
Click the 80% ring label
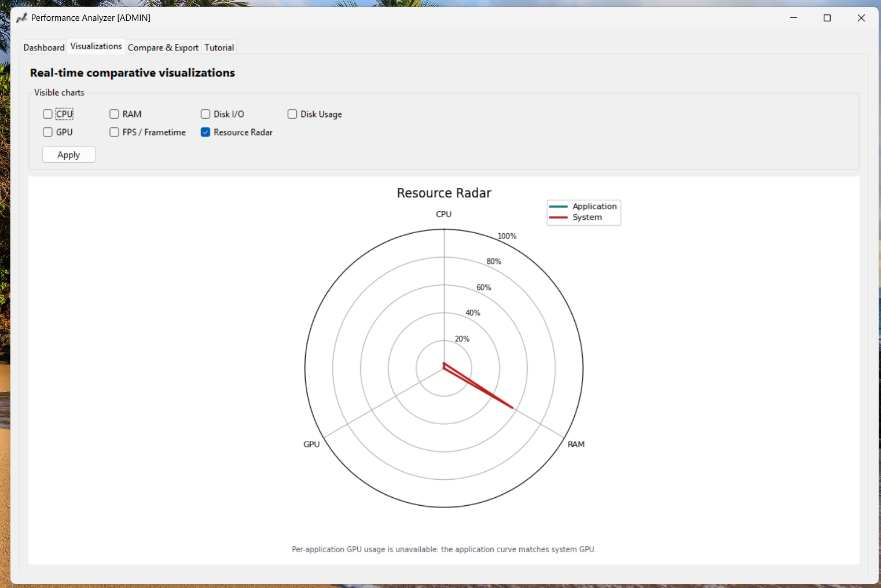coord(494,262)
